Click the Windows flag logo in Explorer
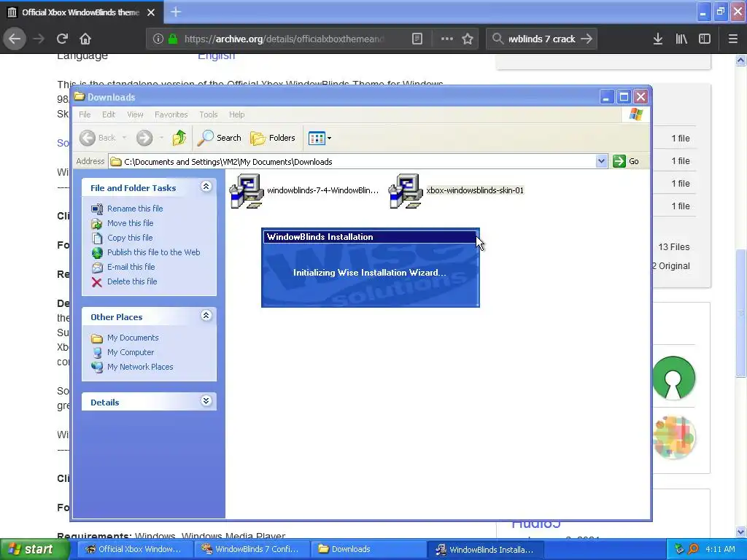The image size is (747, 560). [636, 114]
